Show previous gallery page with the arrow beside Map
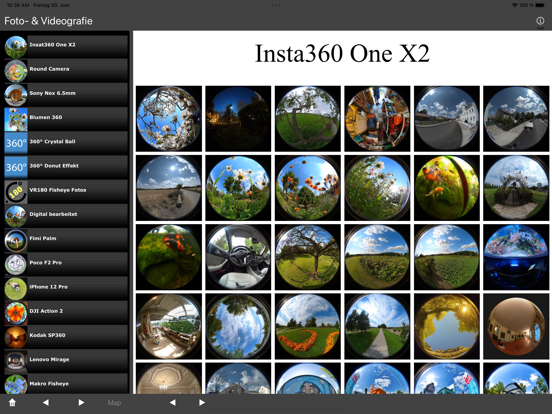Screen dimensions: 552x414 pos(172,402)
